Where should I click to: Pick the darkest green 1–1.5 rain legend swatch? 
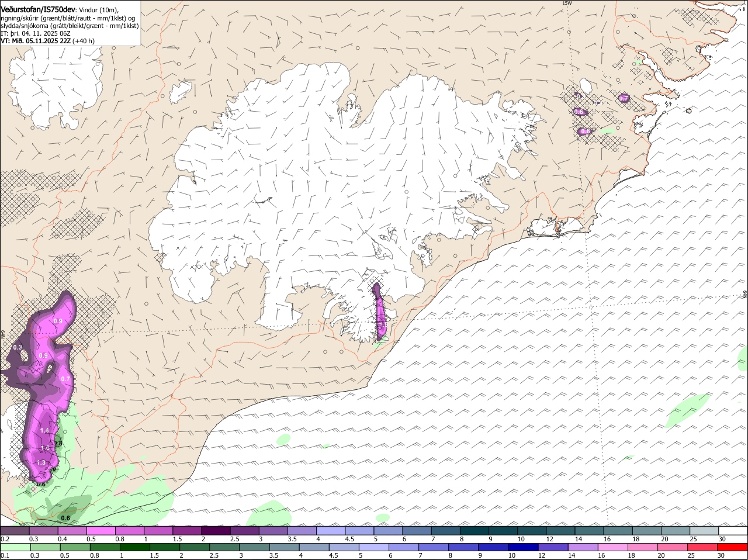point(136,548)
